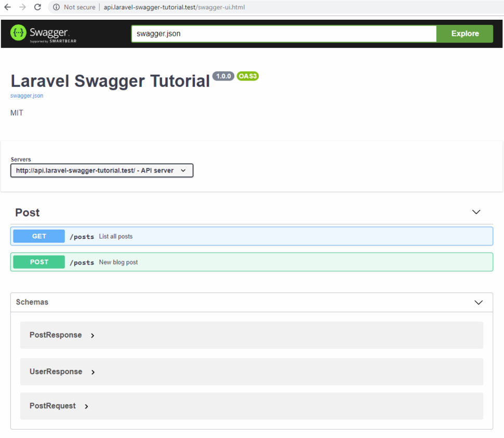
Task: Collapse the Schemas section chevron
Action: tap(479, 302)
